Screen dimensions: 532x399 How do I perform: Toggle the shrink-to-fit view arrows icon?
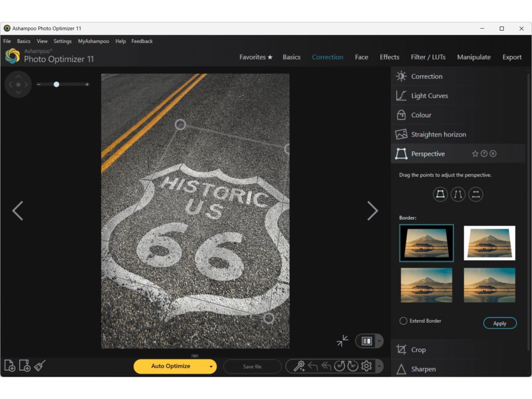(x=342, y=341)
